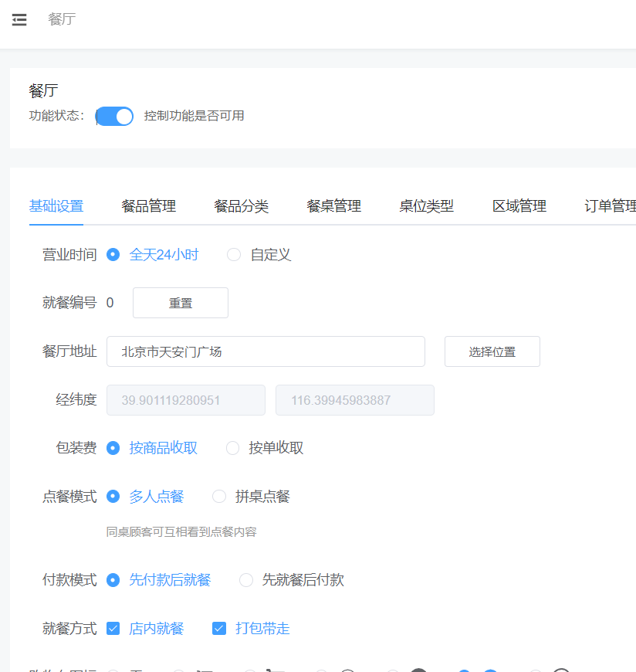Click the latitude field 39.901119280951
Screen dimensions: 636x672
(186, 400)
